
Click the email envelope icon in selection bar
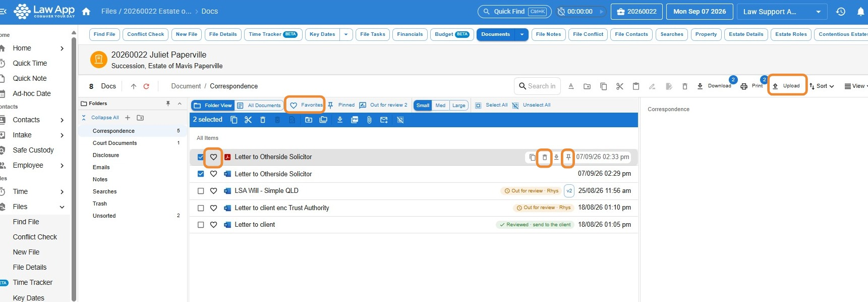[x=384, y=120]
